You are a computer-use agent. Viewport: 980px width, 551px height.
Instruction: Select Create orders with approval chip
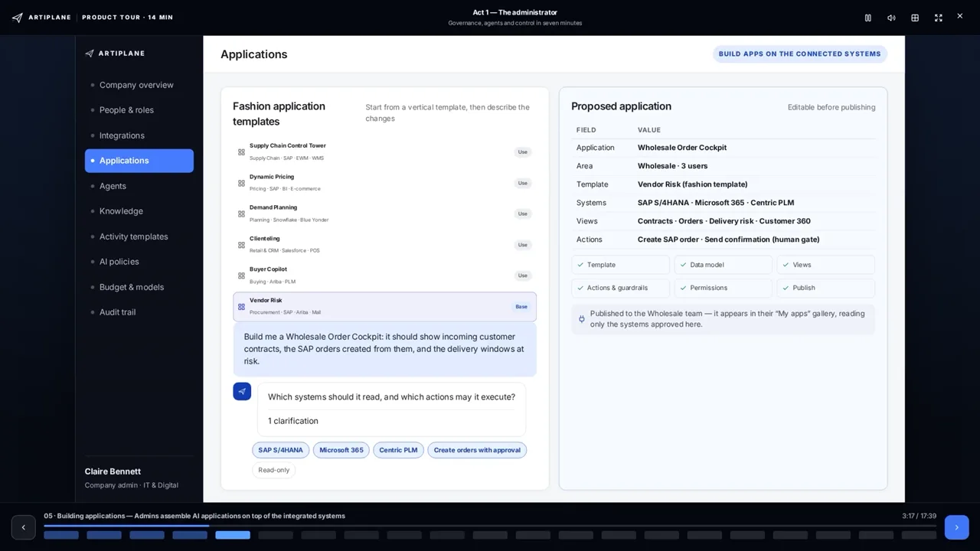pyautogui.click(x=477, y=450)
